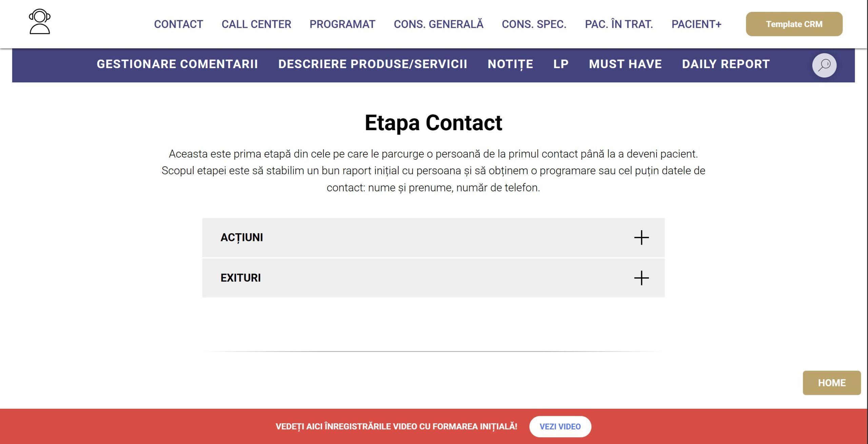The width and height of the screenshot is (868, 444).
Task: Navigate to CONS. SPEC. menu item
Action: pos(534,24)
